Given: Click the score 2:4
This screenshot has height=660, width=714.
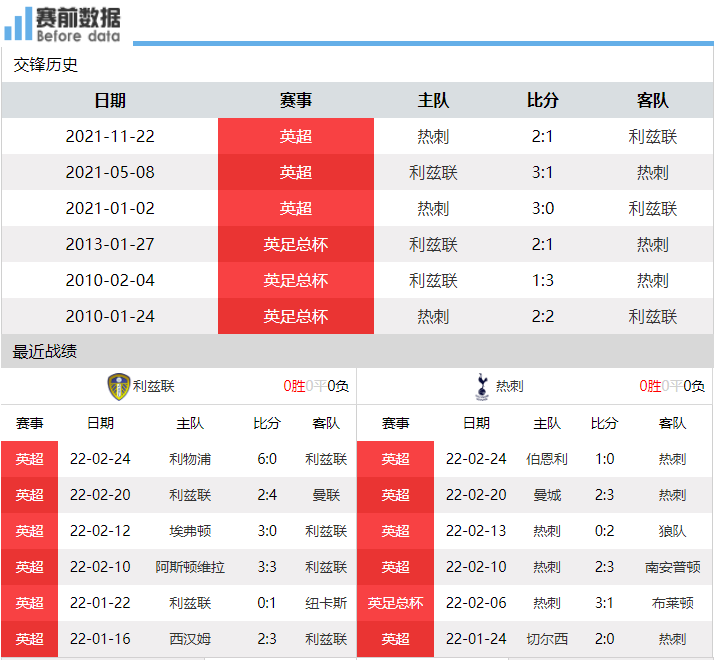Looking at the screenshot, I should [x=267, y=495].
